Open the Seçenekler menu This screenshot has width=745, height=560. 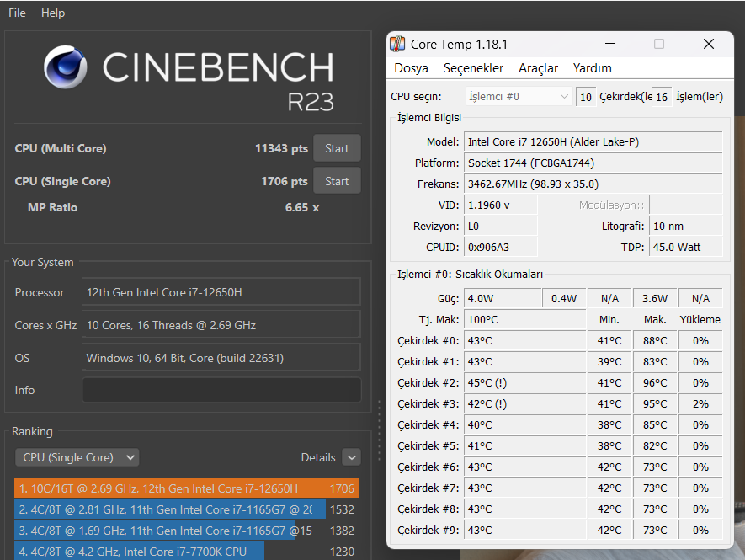pyautogui.click(x=473, y=68)
